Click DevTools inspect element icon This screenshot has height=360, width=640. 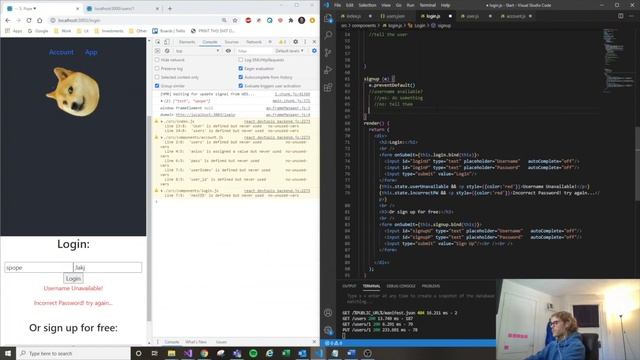pos(158,42)
